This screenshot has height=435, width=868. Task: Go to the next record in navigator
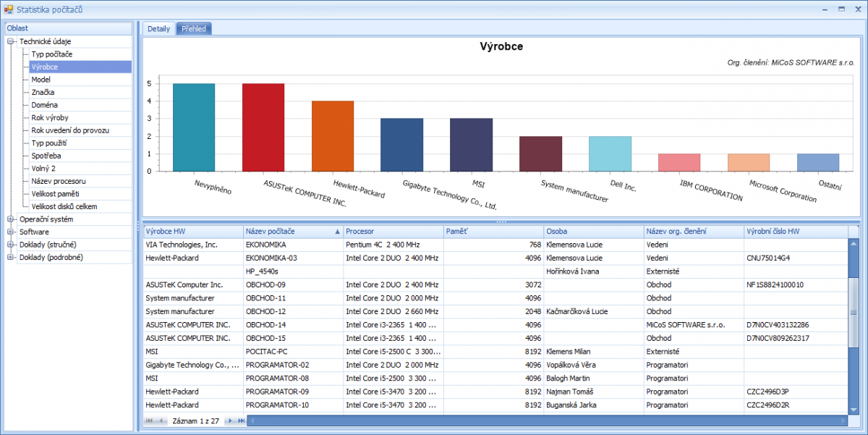[x=229, y=421]
